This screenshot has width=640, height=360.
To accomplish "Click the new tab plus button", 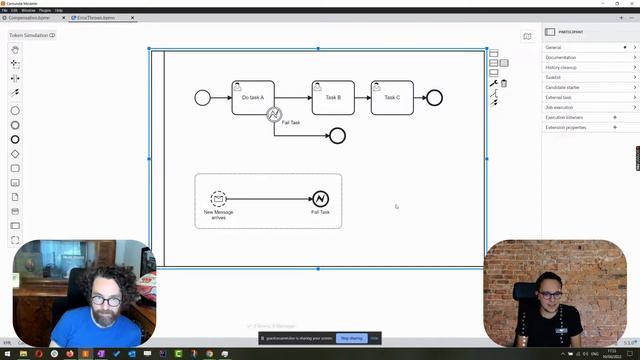I will pyautogui.click(x=621, y=18).
